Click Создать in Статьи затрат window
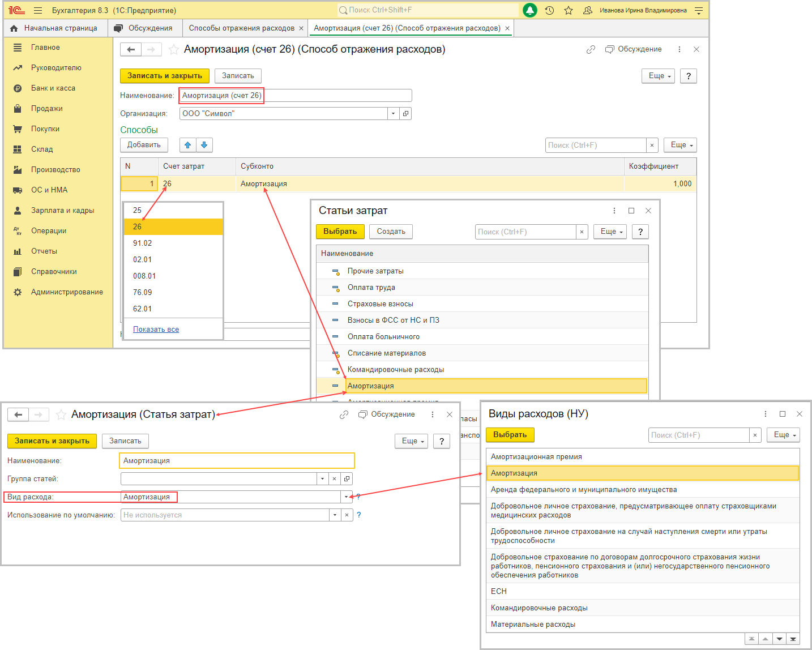Viewport: 812px width, 650px height. (391, 232)
